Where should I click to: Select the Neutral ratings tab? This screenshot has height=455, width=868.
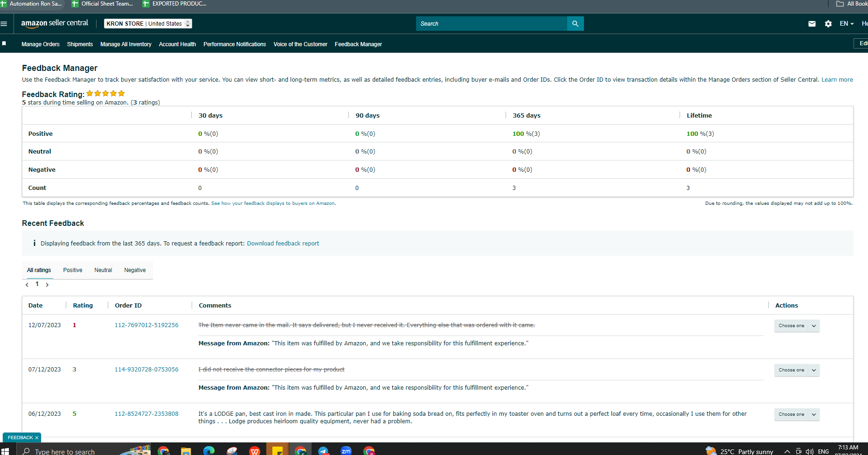103,270
